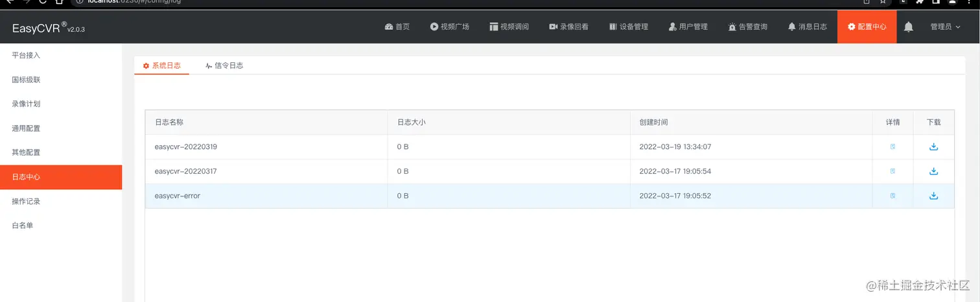Screen dimensions: 980x302
Task: Click the 0 B size of easycvr-20220319
Action: click(x=402, y=146)
